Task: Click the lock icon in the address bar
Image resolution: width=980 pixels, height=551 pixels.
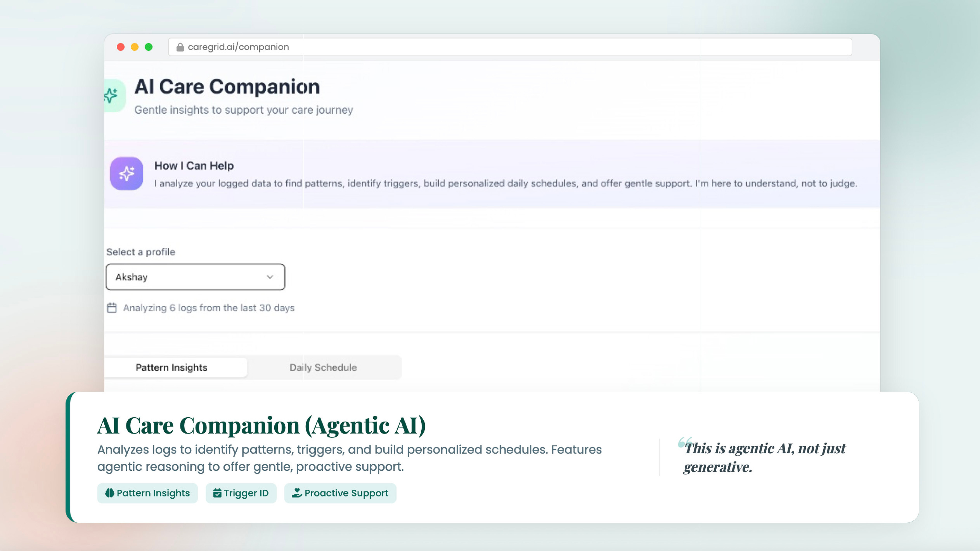Action: tap(180, 47)
